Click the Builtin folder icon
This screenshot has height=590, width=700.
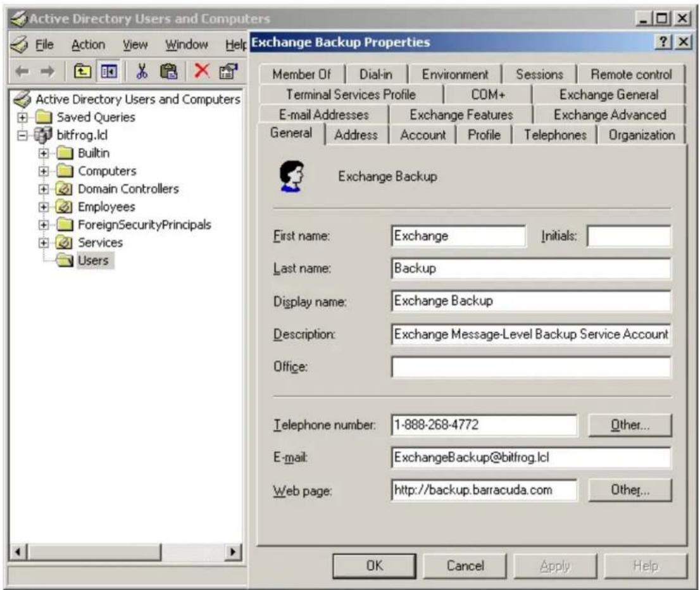coord(65,153)
